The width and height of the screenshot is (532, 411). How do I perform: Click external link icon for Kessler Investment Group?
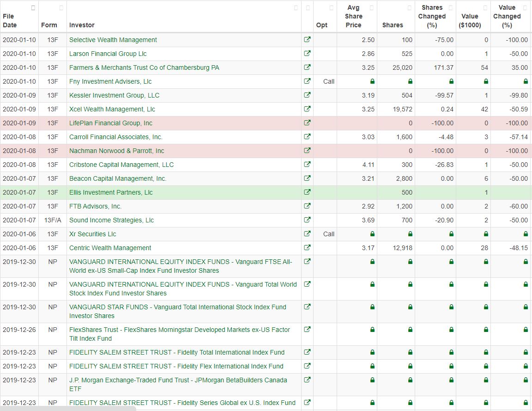[307, 95]
